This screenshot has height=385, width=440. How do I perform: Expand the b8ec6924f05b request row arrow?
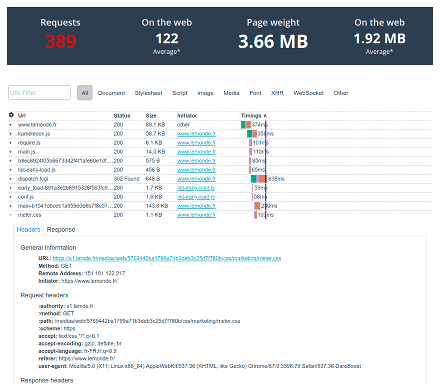(10, 161)
